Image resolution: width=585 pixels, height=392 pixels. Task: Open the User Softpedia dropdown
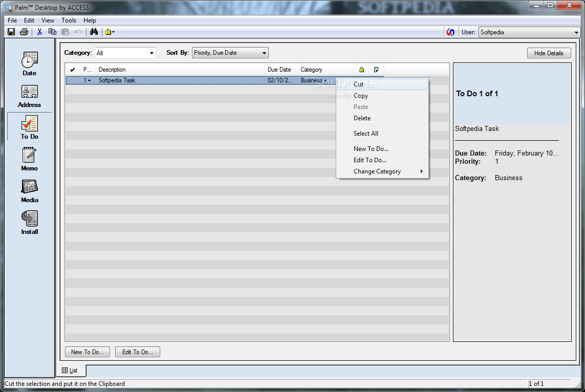(529, 32)
